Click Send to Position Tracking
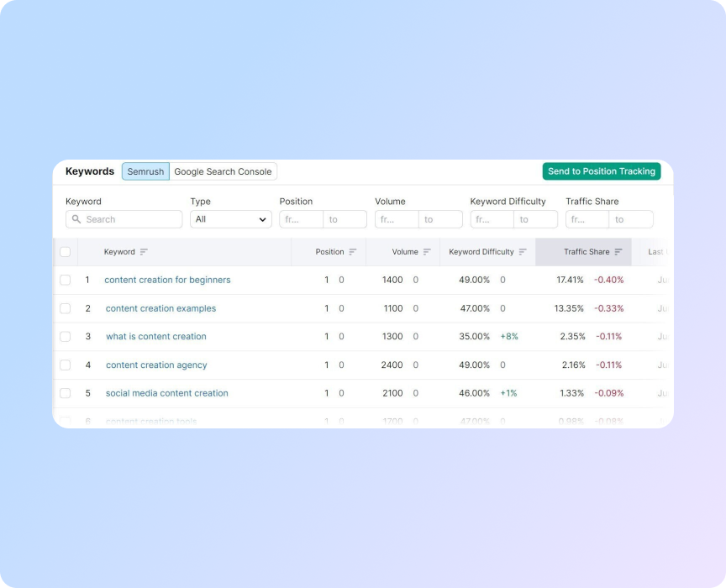Viewport: 726px width, 588px height. tap(602, 171)
